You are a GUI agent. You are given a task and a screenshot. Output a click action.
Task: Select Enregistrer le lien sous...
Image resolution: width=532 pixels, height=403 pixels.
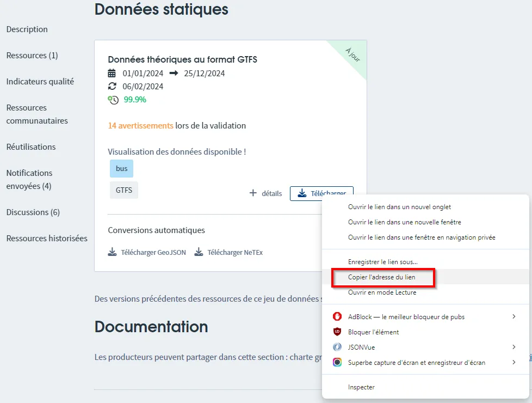[x=425, y=262]
